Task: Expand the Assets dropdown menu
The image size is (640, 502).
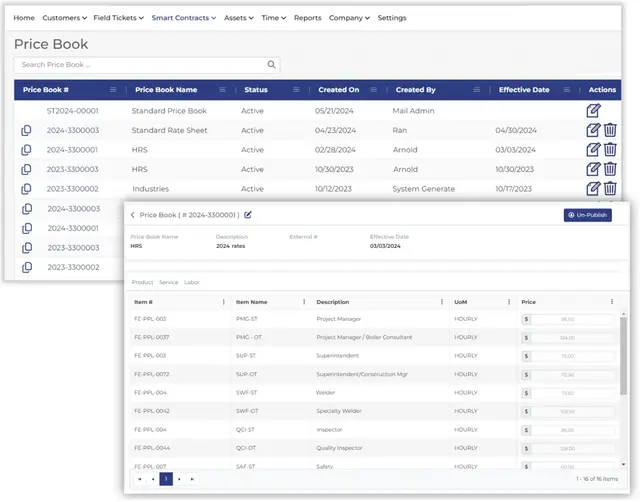Action: pyautogui.click(x=239, y=18)
